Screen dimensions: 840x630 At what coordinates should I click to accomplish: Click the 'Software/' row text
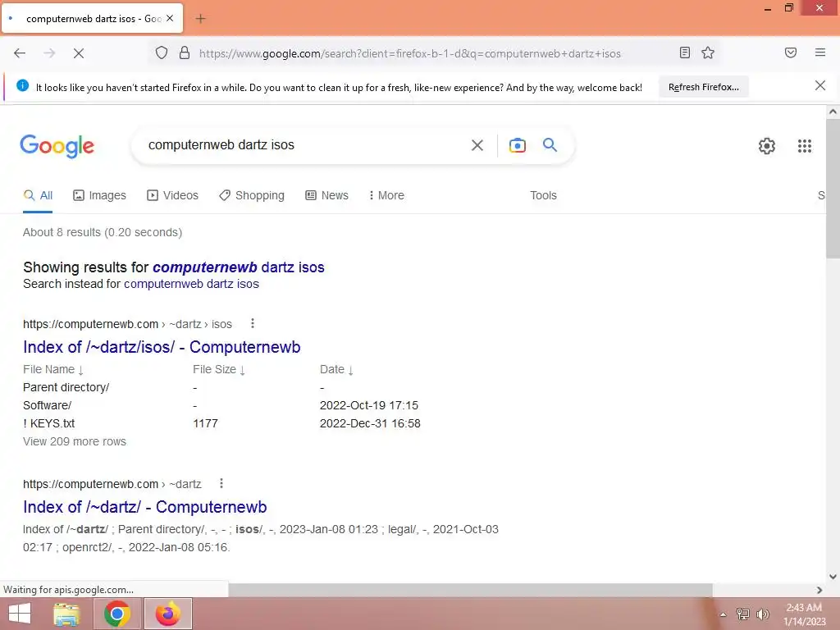point(47,405)
